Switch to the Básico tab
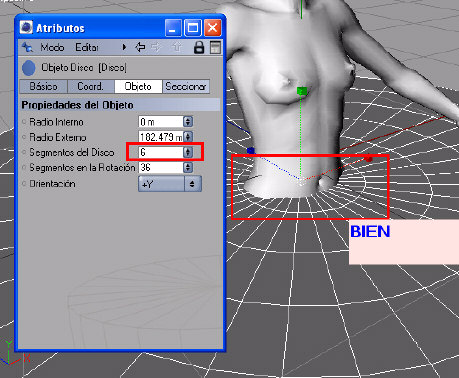459x378 pixels. point(43,87)
